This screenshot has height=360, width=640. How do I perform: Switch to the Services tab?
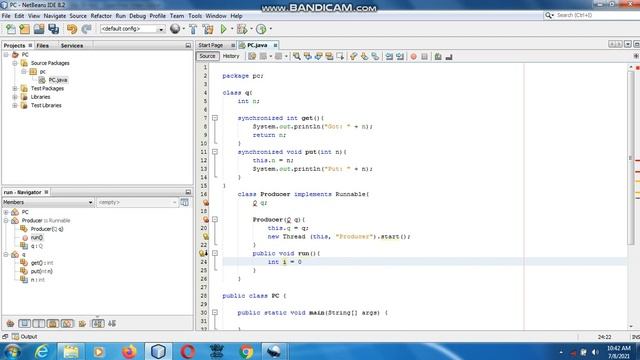pyautogui.click(x=72, y=46)
